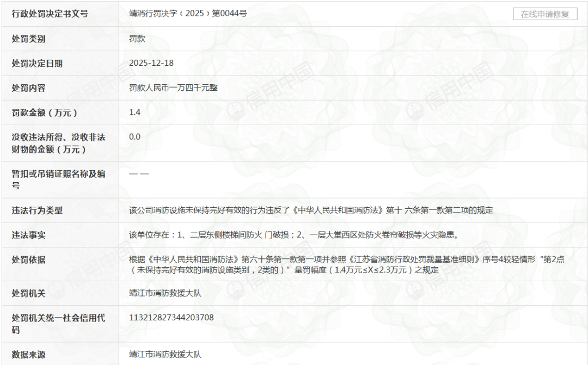Select text 罚款人民币一万四千元整
Screen dimensions: 588x365
click(x=173, y=88)
